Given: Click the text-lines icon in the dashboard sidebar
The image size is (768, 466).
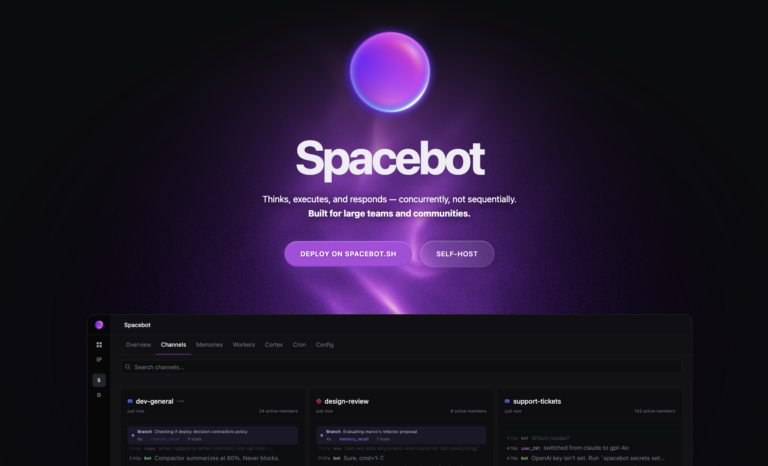Looking at the screenshot, I should pyautogui.click(x=99, y=360).
